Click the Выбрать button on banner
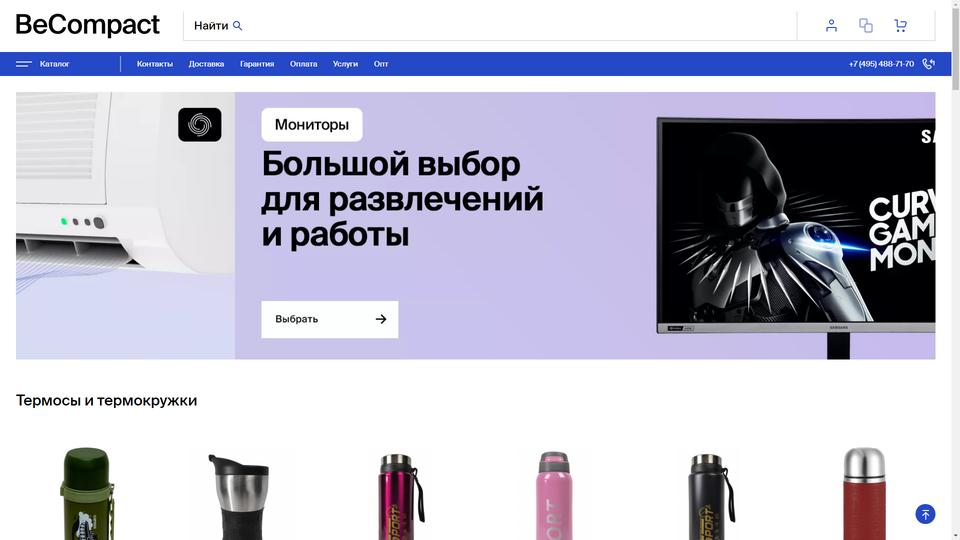 tap(329, 319)
